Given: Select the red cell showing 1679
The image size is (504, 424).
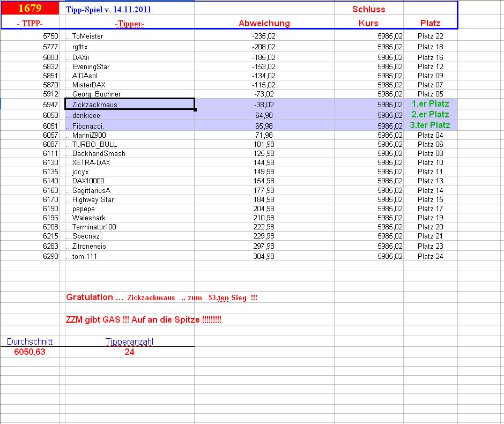Looking at the screenshot, I should click(30, 8).
